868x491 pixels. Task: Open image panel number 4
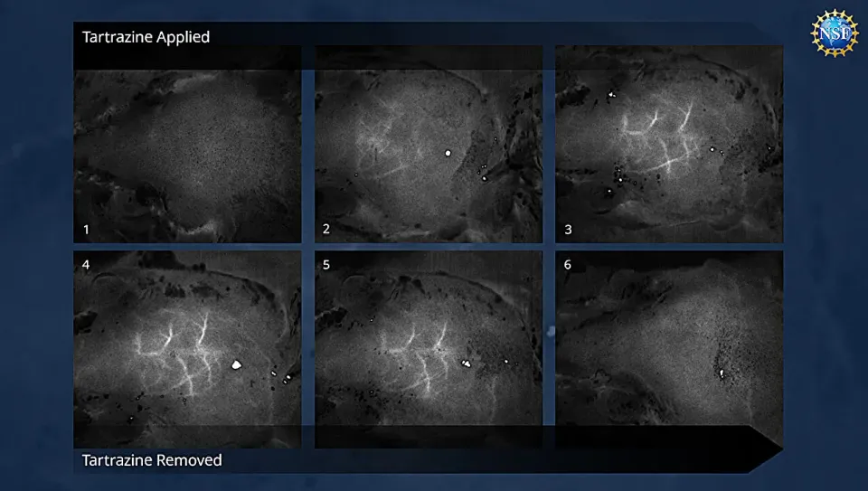[187, 349]
